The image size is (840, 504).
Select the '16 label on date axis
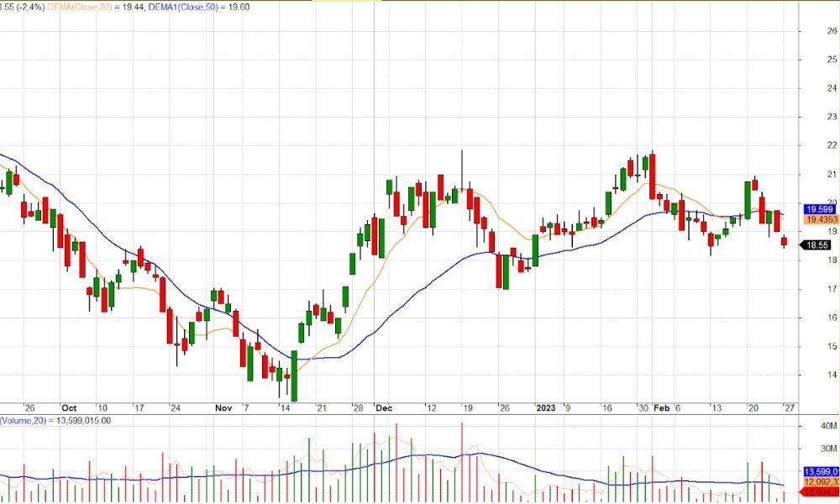pos(606,408)
